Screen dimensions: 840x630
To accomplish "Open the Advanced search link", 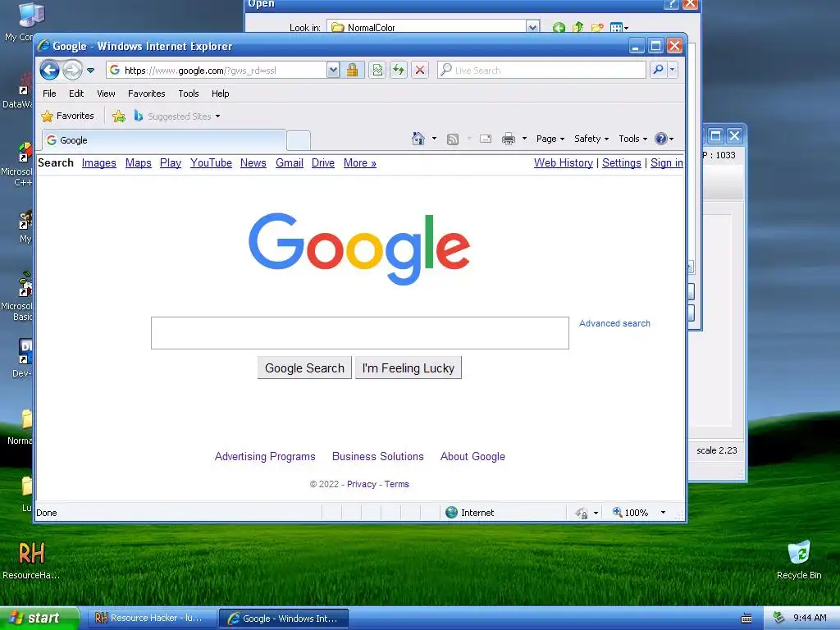I will point(614,323).
